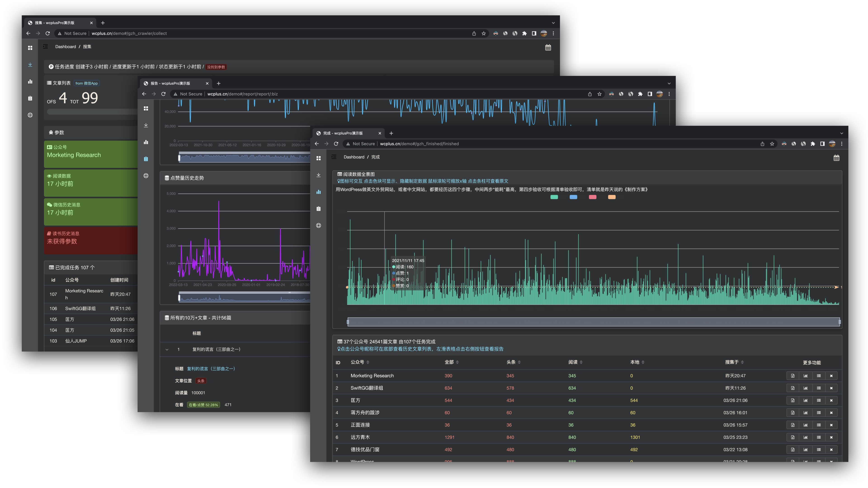Open Marketing Research account in finished table
Viewport: 868px width, 488px height.
[x=372, y=376]
